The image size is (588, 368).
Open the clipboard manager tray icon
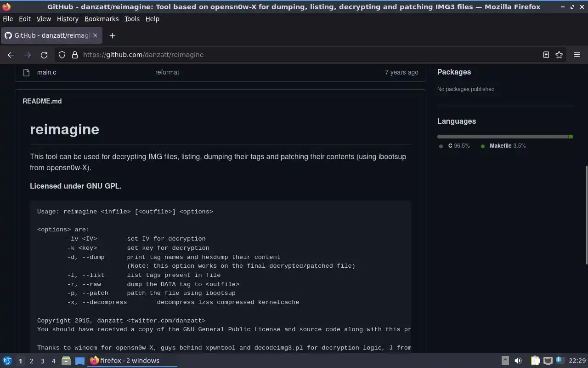tap(535, 361)
